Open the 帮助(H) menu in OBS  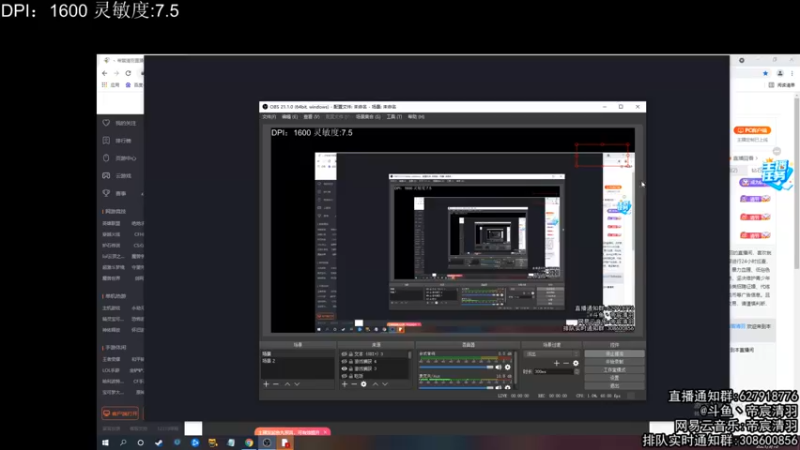[x=416, y=117]
